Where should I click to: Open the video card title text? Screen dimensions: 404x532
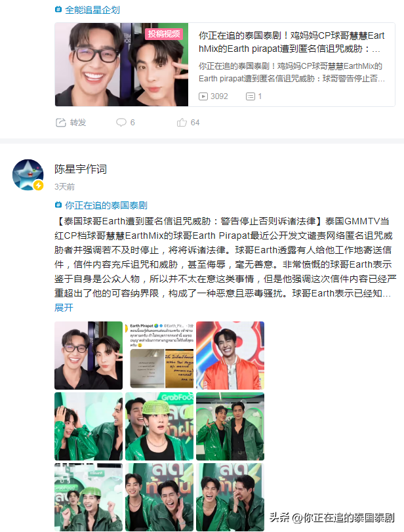[x=292, y=42]
